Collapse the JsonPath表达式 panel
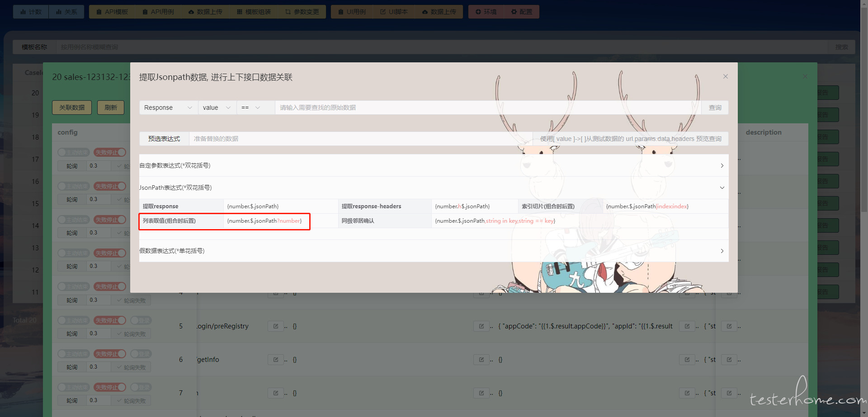The image size is (868, 417). coord(434,187)
